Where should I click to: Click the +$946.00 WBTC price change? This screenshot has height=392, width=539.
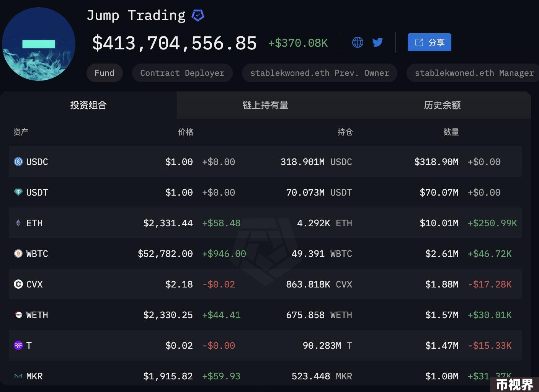[x=224, y=254]
